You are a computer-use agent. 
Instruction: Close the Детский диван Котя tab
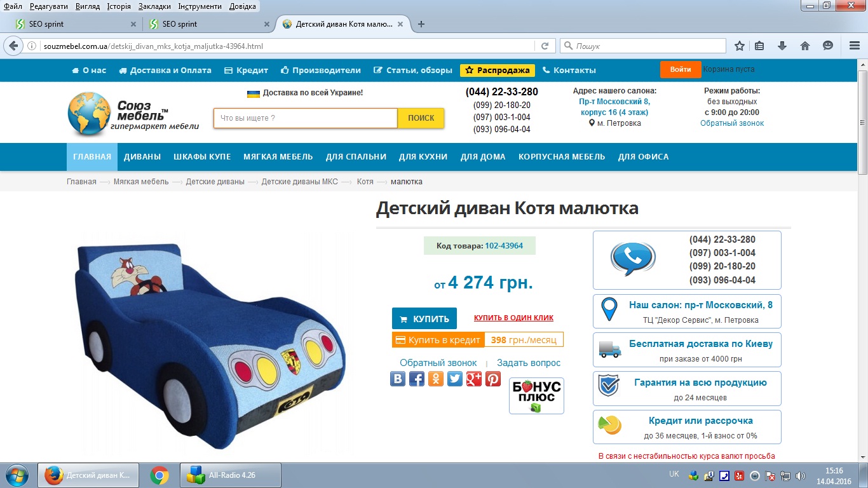400,24
